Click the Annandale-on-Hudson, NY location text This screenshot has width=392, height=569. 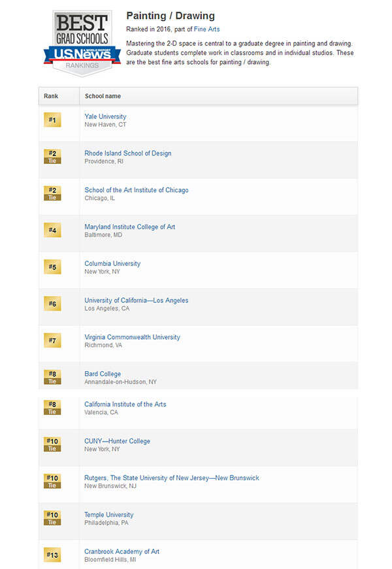[120, 382]
